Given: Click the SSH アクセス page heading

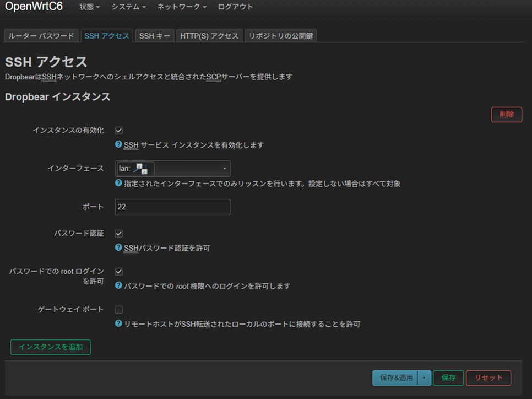Looking at the screenshot, I should coord(46,62).
